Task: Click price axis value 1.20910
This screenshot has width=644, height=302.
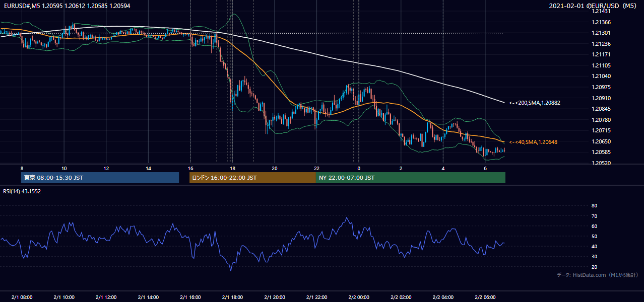Action: (x=601, y=98)
